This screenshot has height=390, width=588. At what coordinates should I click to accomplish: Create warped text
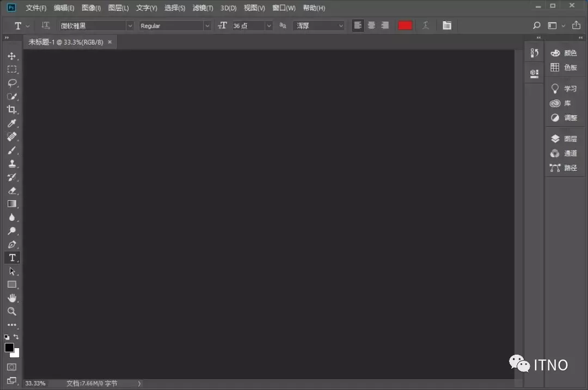(x=426, y=26)
